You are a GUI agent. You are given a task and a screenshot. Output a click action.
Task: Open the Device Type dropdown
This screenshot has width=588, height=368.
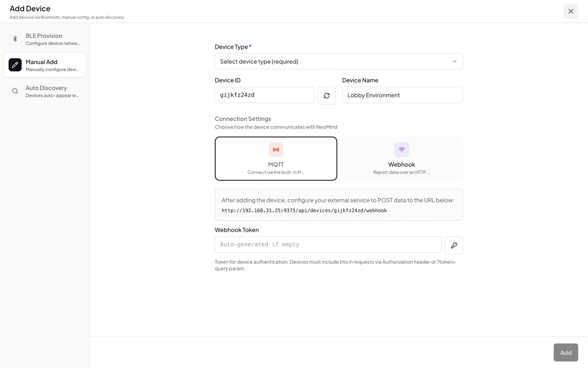point(339,61)
